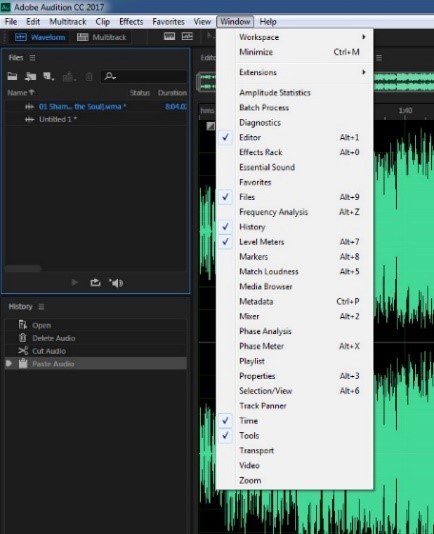Screen dimensions: 434x534
Task: Select the Open history state
Action: click(x=95, y=325)
